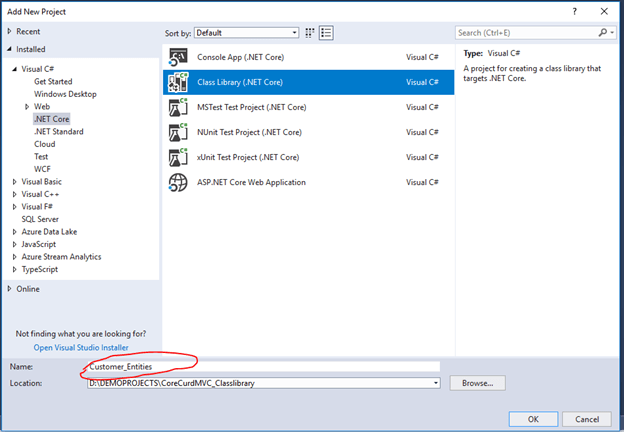
Task: Click Visual C# label in ASP.NET Core row
Action: pyautogui.click(x=422, y=183)
